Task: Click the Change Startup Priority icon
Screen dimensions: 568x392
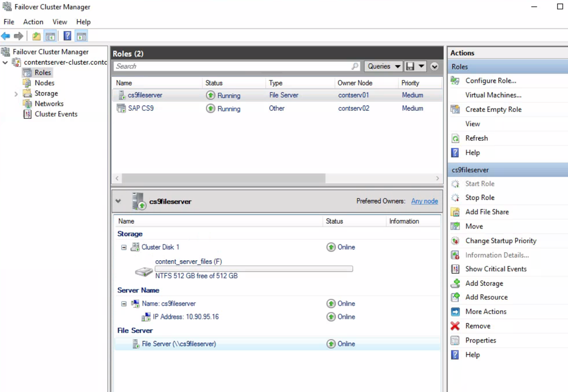Action: (x=455, y=241)
